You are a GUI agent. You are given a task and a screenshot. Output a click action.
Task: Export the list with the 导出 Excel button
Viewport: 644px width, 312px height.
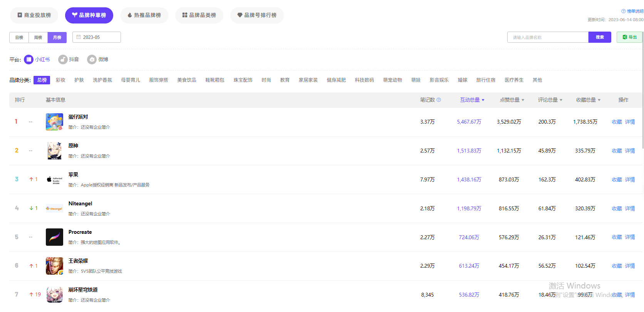629,37
